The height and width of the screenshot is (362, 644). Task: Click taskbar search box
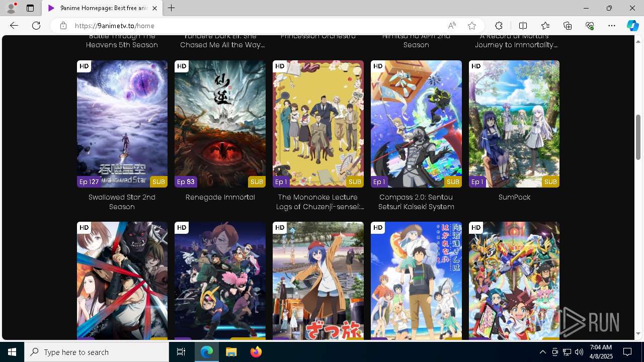[97, 352]
